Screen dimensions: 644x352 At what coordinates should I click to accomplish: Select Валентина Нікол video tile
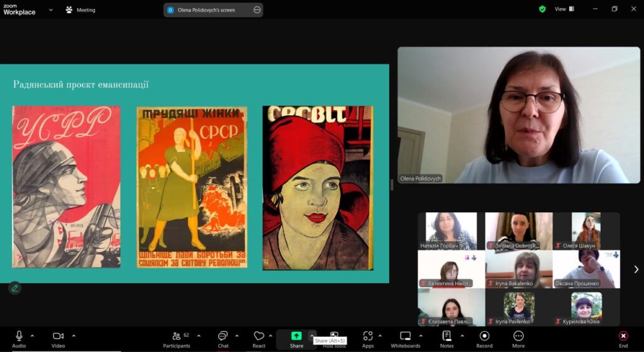[451, 269]
